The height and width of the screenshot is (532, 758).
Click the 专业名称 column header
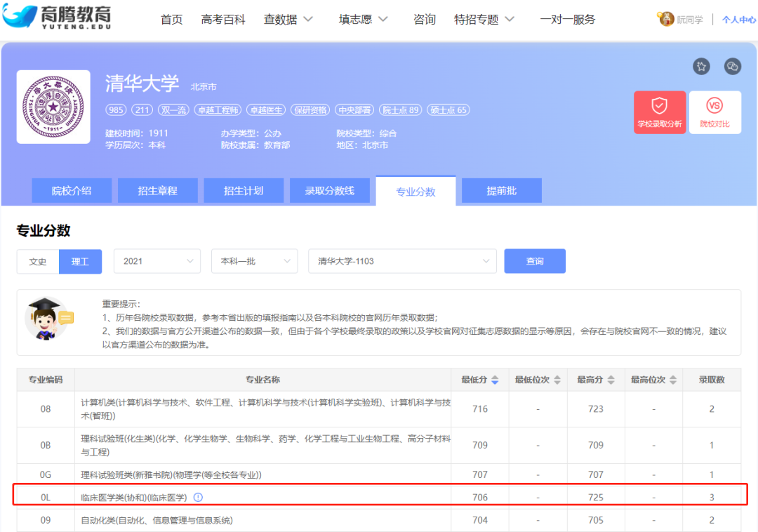(x=262, y=380)
